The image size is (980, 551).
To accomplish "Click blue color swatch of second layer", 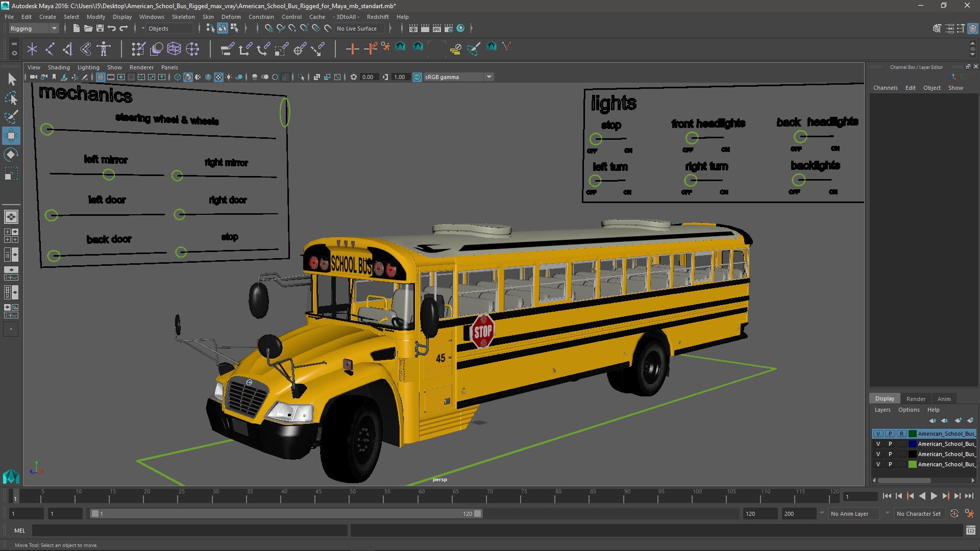I will (912, 444).
